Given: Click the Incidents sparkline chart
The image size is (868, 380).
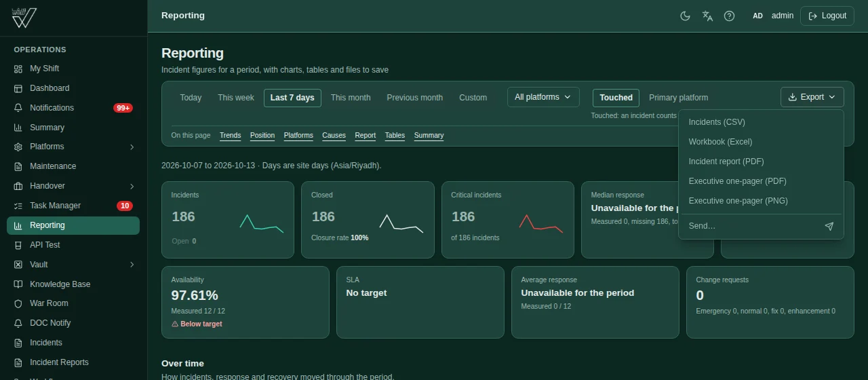Looking at the screenshot, I should (262, 224).
